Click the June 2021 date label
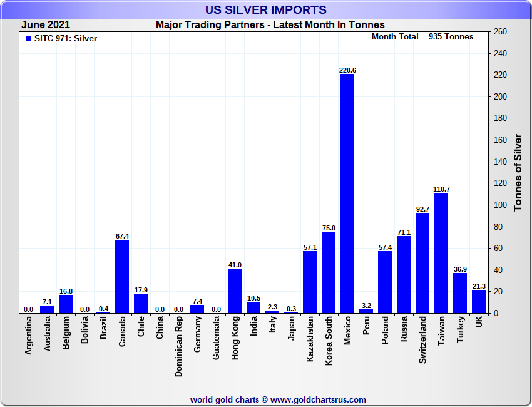The width and height of the screenshot is (532, 407). coord(46,25)
